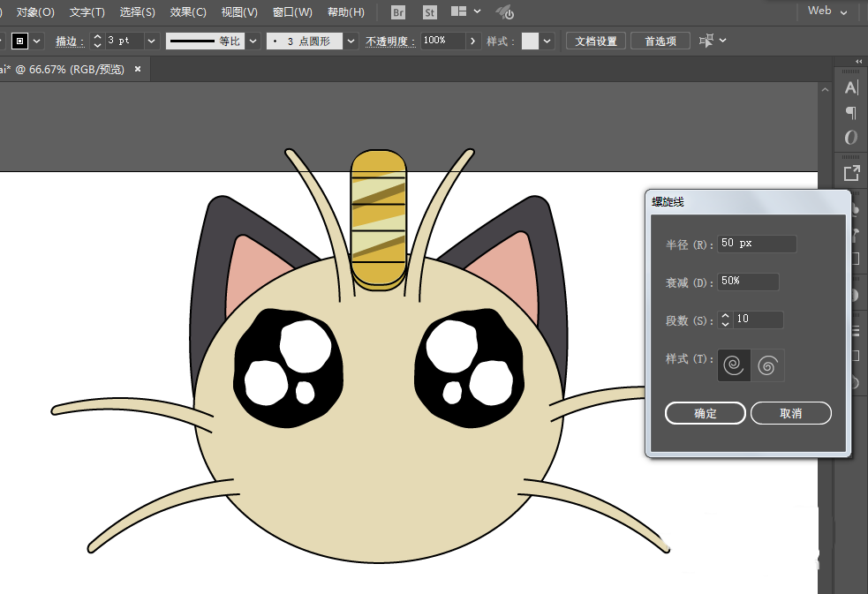The width and height of the screenshot is (868, 594).
Task: Close the 66.67% document tab
Action: 138,69
